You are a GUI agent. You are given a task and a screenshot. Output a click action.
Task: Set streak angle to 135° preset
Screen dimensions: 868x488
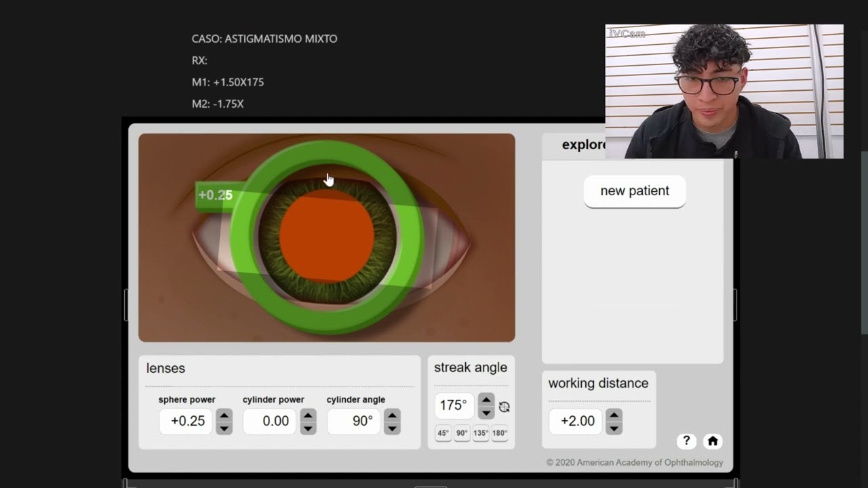coord(481,433)
